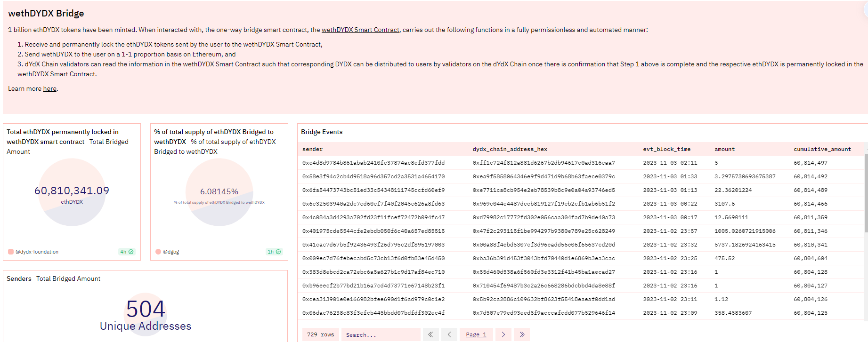The image size is (868, 342).
Task: Open the @dydx-foundation author link
Action: [37, 252]
